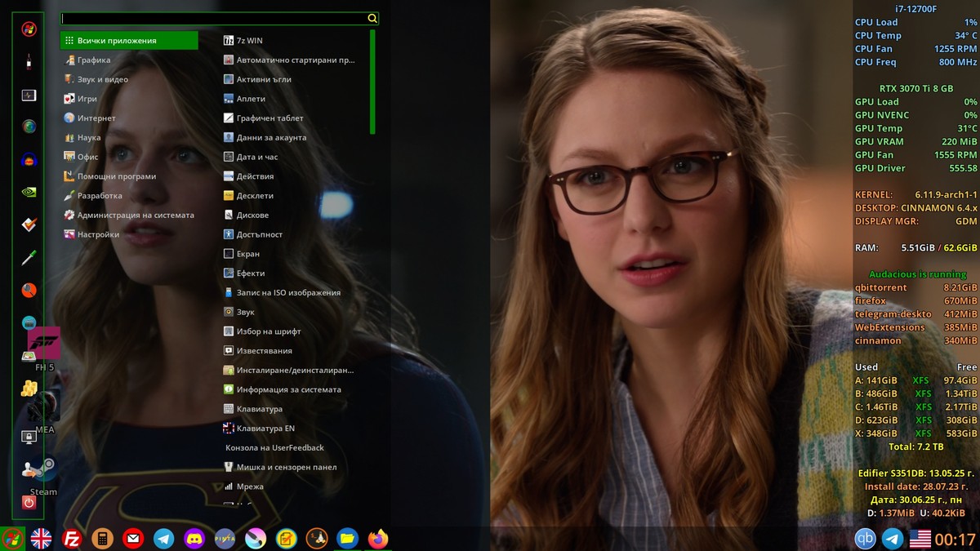This screenshot has width=980, height=551.
Task: Switch keyboard layout via US flag indicator
Action: pos(920,539)
